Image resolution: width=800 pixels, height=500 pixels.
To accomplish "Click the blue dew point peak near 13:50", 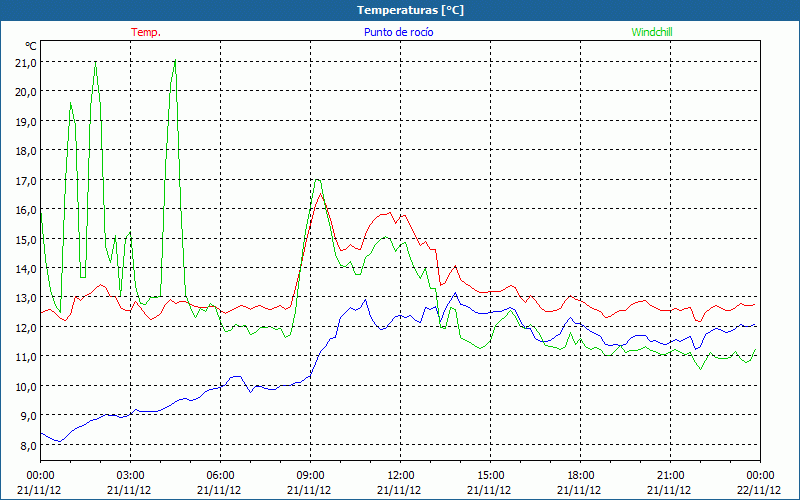I will point(455,293).
